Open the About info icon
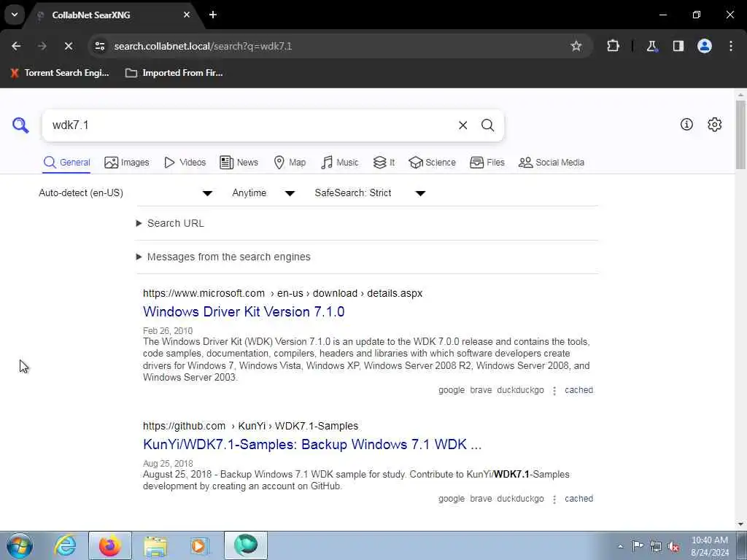The image size is (747, 560). [686, 124]
